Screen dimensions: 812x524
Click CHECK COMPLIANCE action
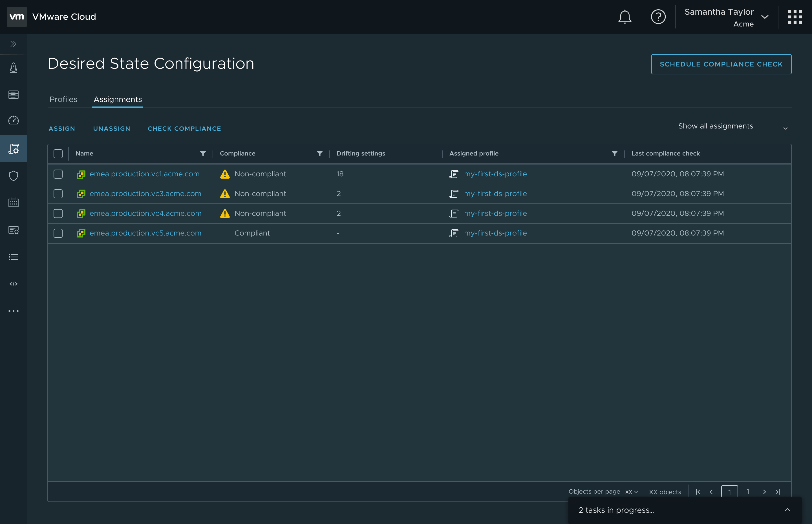pos(184,129)
